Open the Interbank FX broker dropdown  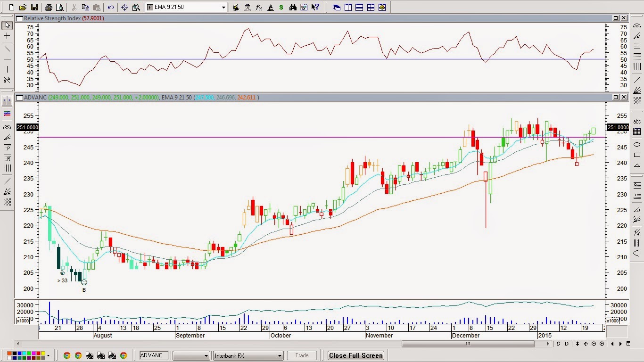[x=248, y=355]
